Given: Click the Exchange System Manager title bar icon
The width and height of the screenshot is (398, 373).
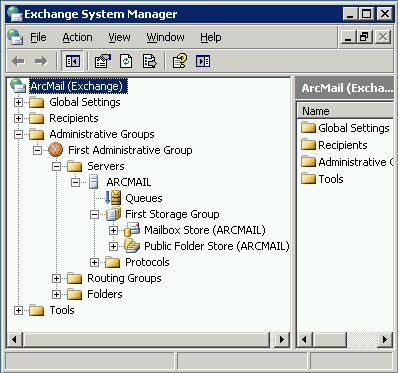Looking at the screenshot, I should tap(15, 14).
